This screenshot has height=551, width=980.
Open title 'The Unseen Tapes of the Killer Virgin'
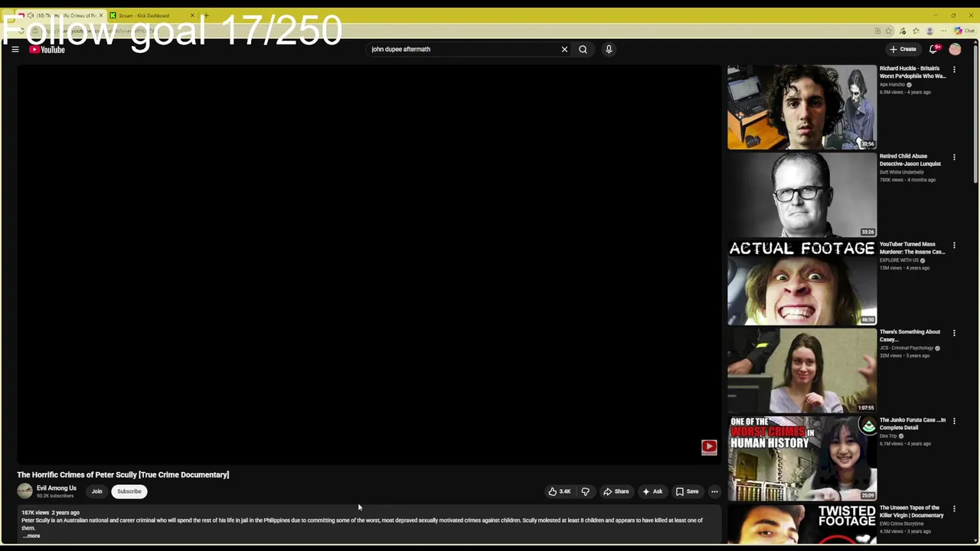click(x=912, y=511)
